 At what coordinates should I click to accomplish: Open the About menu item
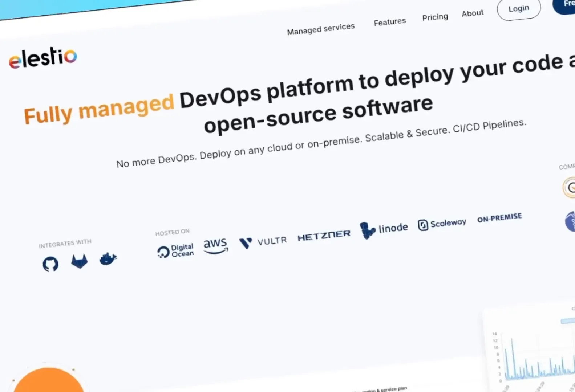[473, 13]
